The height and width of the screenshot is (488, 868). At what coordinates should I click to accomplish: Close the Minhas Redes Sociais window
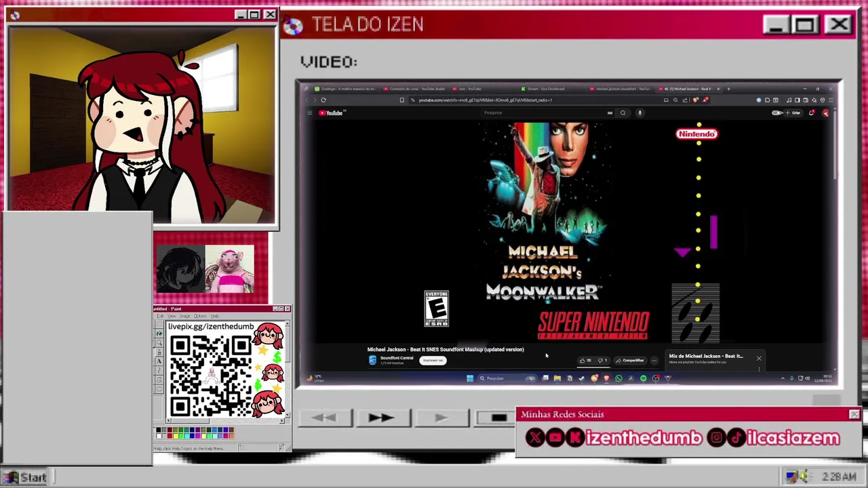click(854, 414)
